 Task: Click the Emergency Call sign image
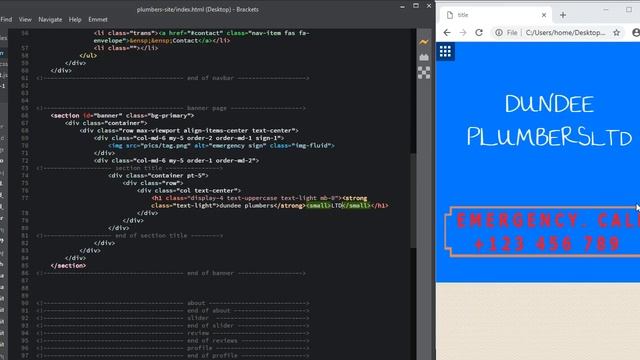pos(543,232)
